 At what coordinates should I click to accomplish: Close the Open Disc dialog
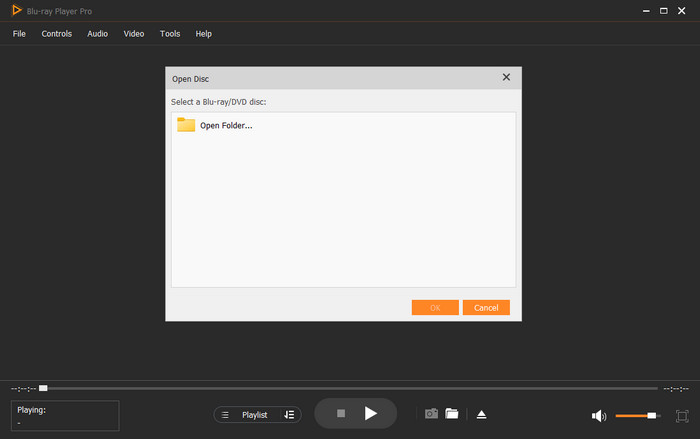(506, 77)
